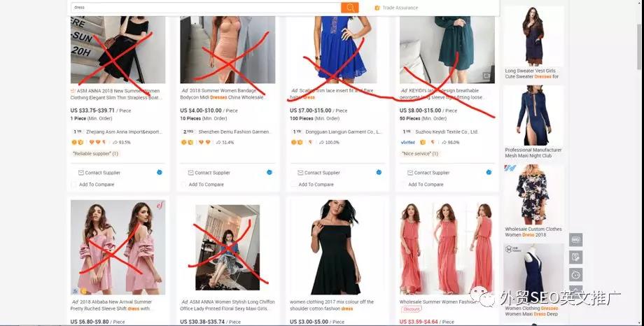644x326 pixels.
Task: Click the RFQ icon in floating sidebar
Action: click(576, 240)
